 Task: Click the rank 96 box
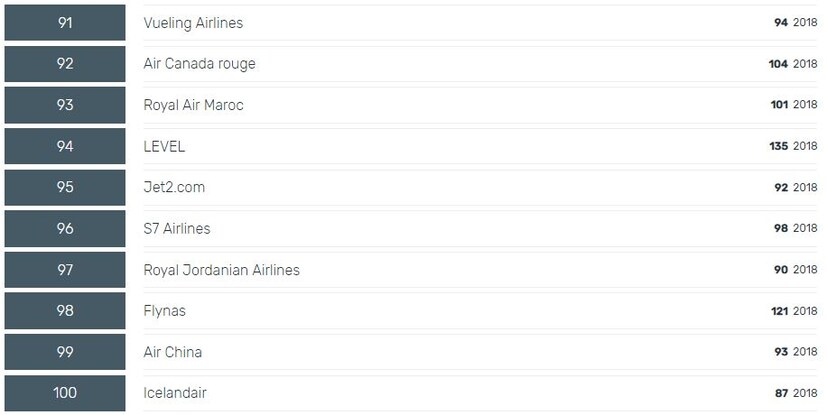(x=65, y=228)
